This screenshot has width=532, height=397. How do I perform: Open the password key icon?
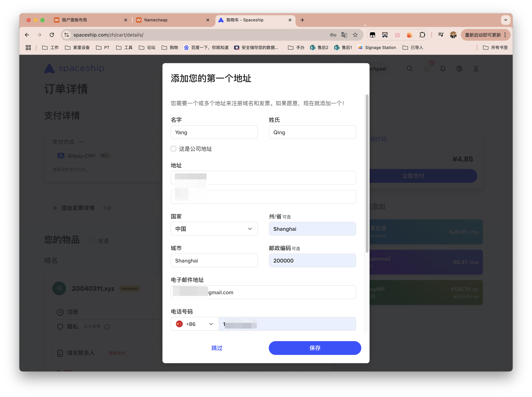(x=333, y=35)
